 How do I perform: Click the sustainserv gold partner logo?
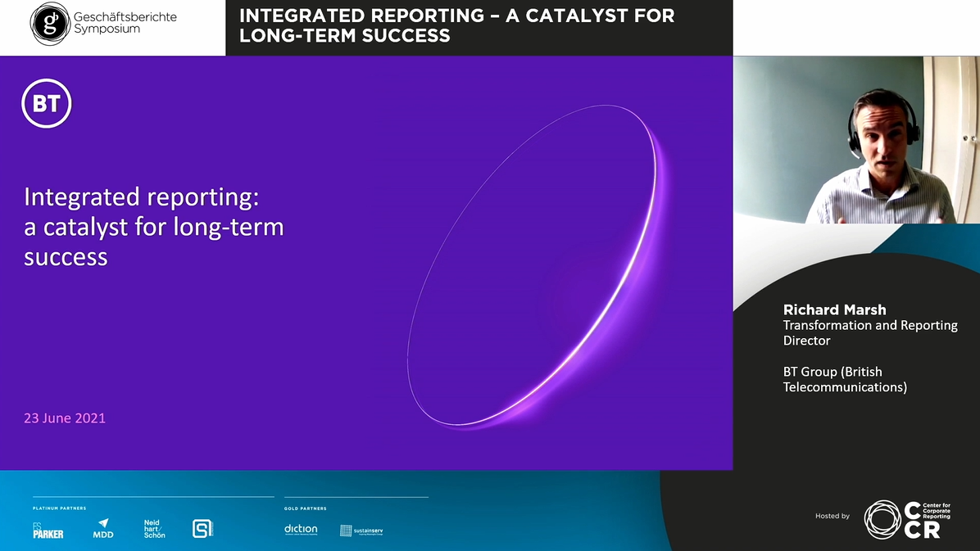pos(361,531)
